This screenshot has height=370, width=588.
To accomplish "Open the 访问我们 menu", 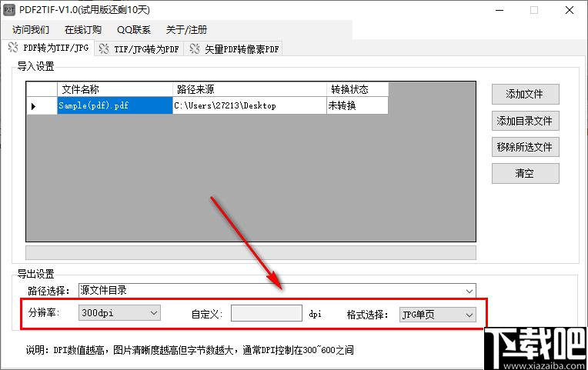I will click(x=30, y=29).
